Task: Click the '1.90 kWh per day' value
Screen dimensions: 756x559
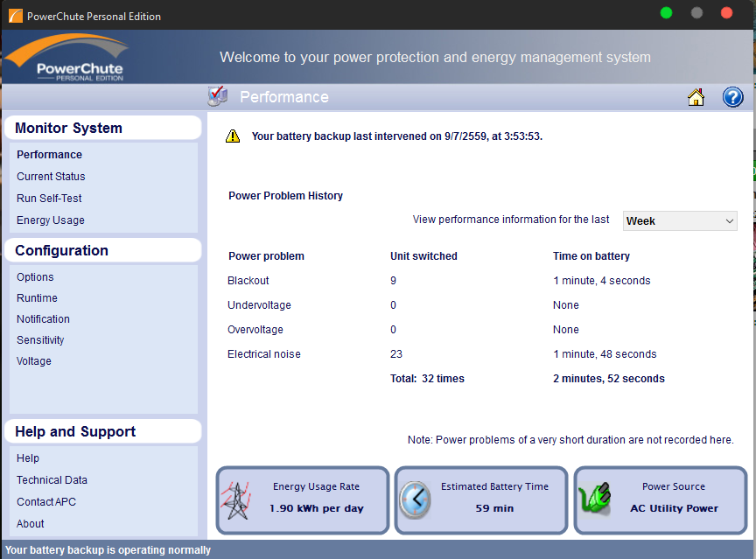Action: 316,508
